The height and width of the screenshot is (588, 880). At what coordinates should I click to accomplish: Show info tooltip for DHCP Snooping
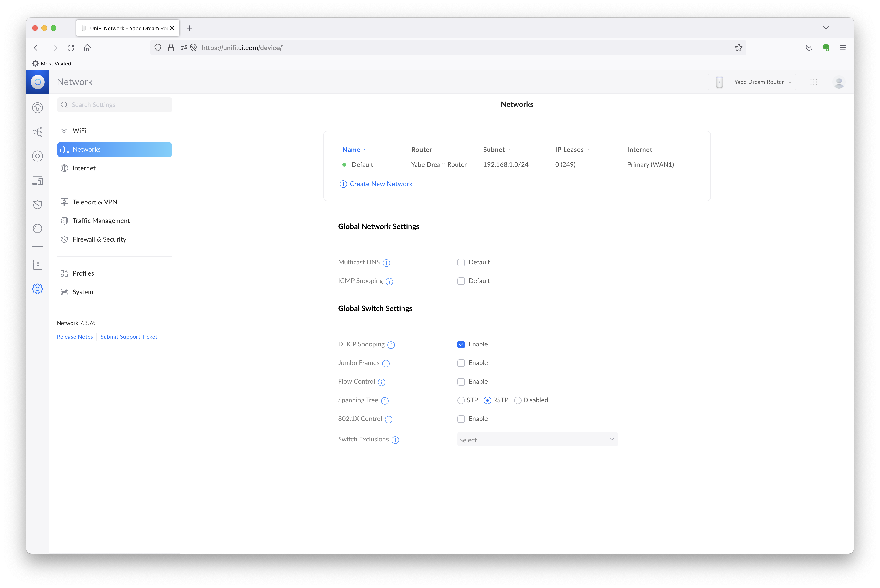point(391,345)
